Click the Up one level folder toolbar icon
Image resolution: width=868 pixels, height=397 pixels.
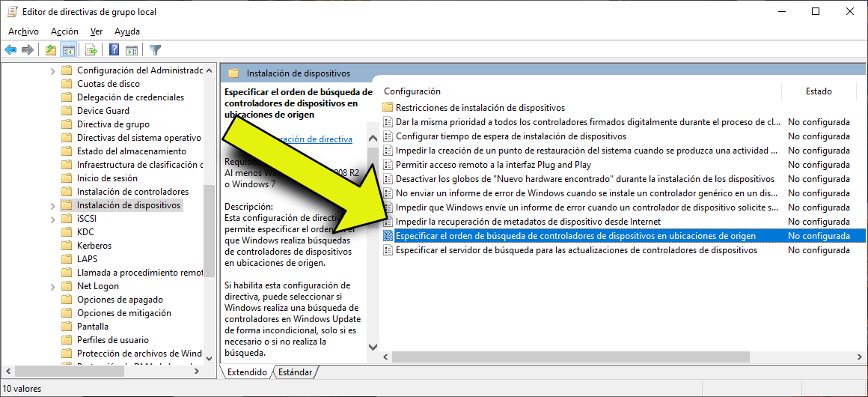pos(51,50)
